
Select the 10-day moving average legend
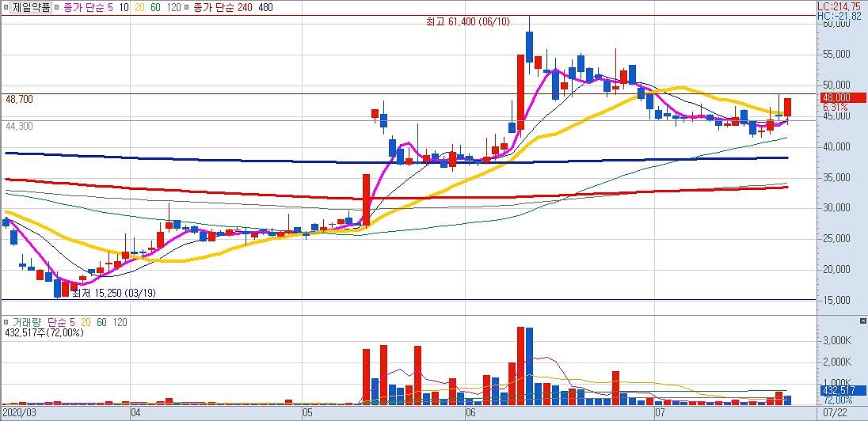[x=124, y=7]
